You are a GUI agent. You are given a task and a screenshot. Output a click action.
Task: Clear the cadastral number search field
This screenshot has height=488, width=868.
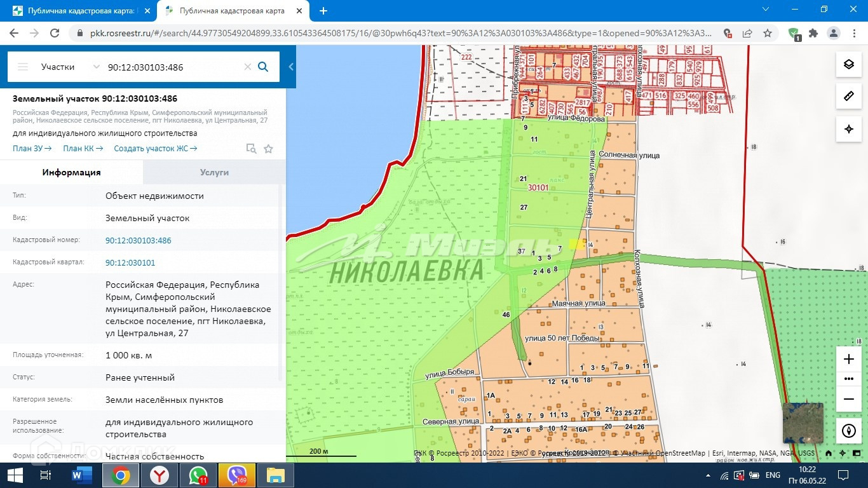click(247, 67)
